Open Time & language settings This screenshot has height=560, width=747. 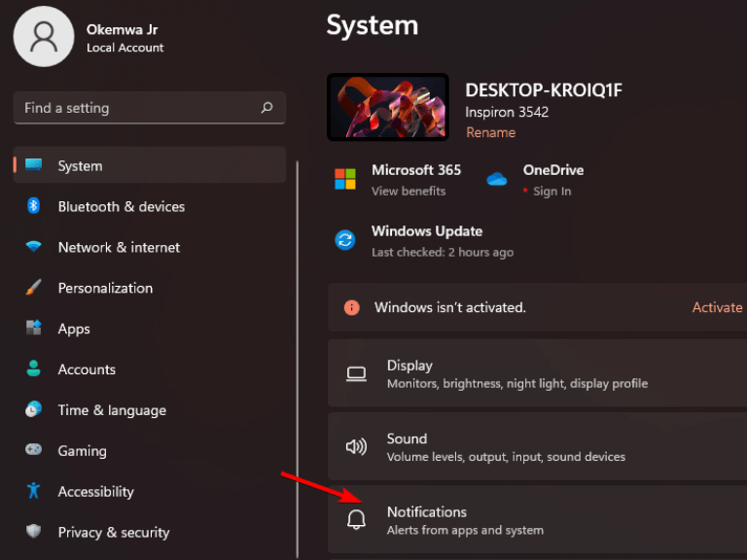(150, 410)
